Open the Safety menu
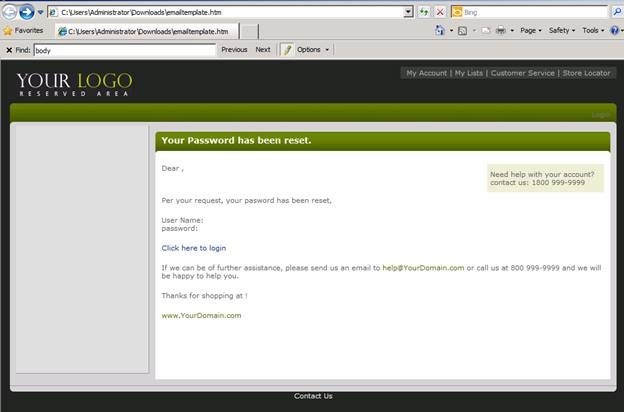Screen dimensions: 624x412 pyautogui.click(x=562, y=31)
